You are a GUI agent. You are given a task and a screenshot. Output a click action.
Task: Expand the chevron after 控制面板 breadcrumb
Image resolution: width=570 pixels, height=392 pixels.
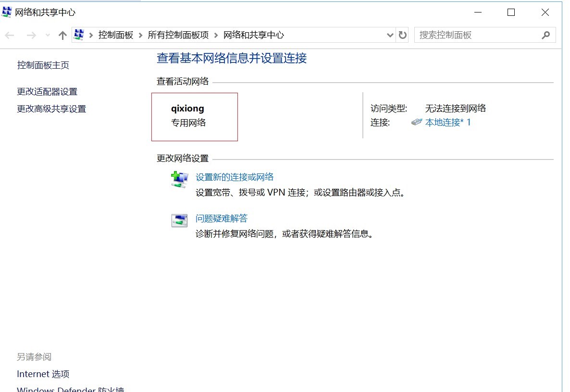(140, 35)
